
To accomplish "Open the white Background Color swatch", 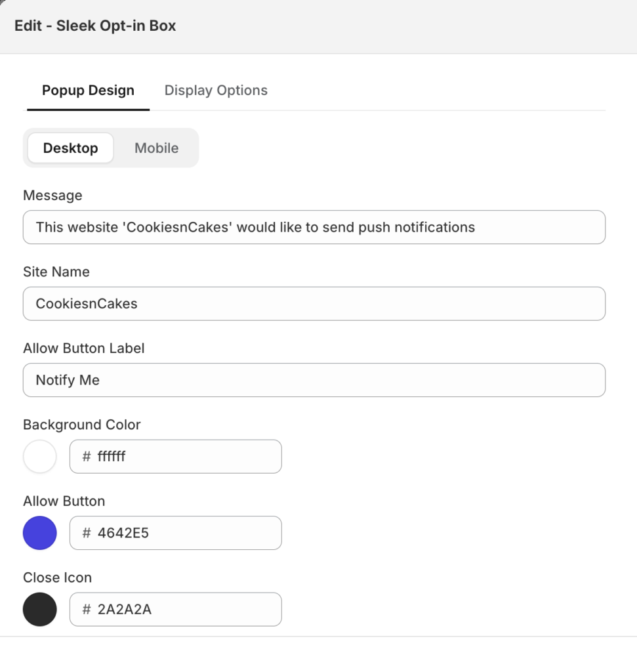I will click(40, 457).
